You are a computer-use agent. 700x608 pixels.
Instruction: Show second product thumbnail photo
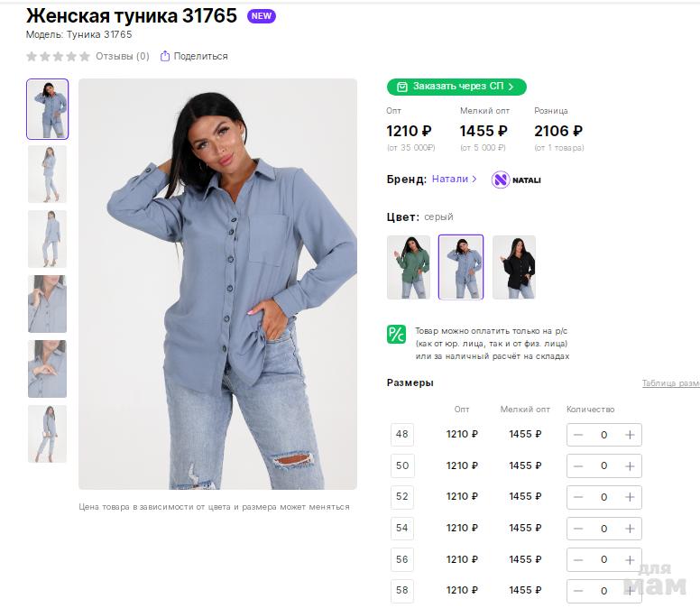pos(47,174)
